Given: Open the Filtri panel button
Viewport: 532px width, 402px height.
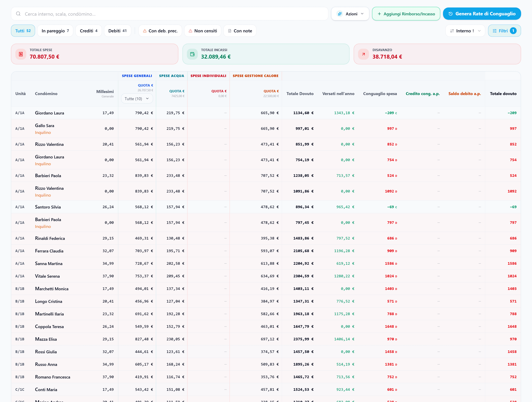Looking at the screenshot, I should pos(504,31).
